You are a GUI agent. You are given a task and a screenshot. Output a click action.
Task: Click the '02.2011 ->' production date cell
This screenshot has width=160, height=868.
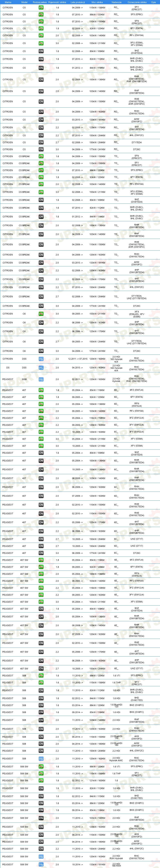[77, 379]
